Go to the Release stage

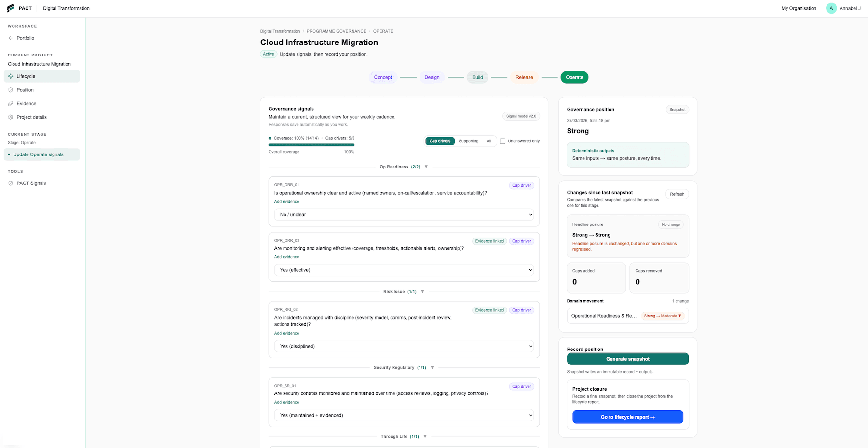pyautogui.click(x=524, y=77)
